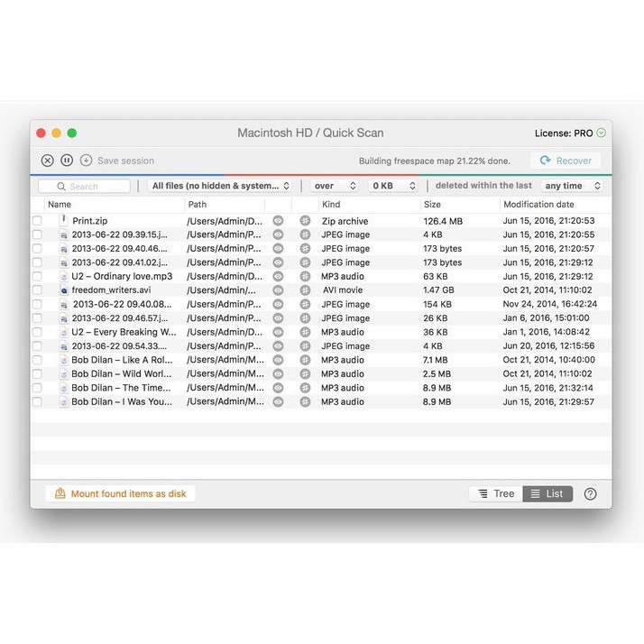Click the Save session download icon

tap(86, 161)
